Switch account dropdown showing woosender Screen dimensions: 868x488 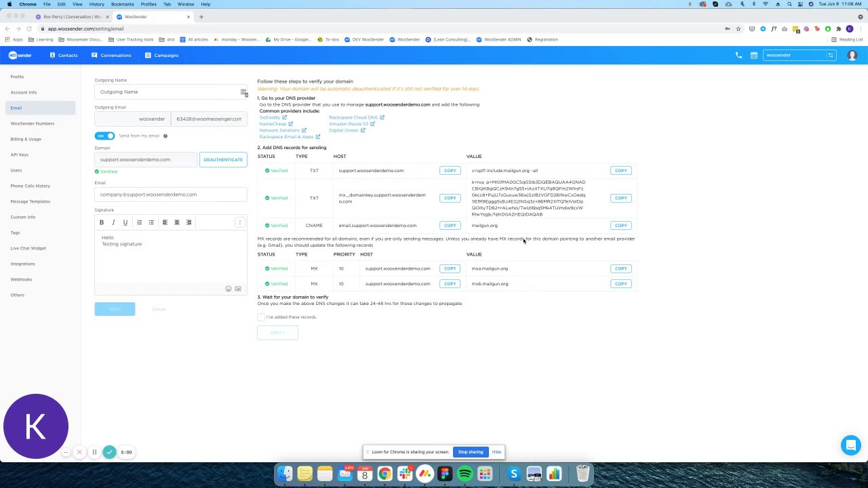[x=800, y=55]
